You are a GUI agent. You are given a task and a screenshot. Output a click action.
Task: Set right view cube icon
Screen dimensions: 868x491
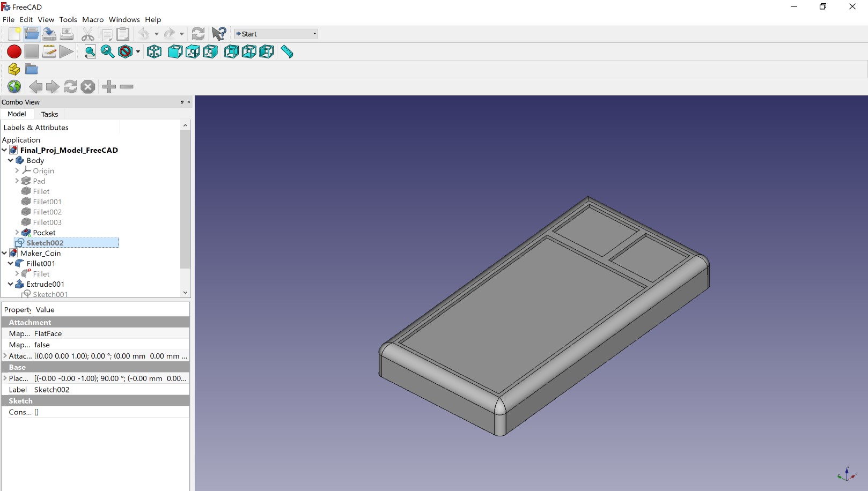click(x=211, y=51)
